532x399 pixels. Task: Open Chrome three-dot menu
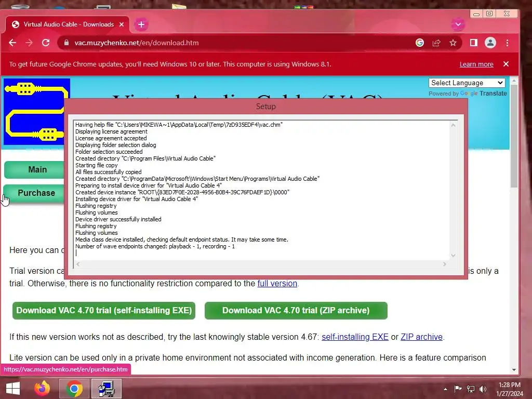507,43
